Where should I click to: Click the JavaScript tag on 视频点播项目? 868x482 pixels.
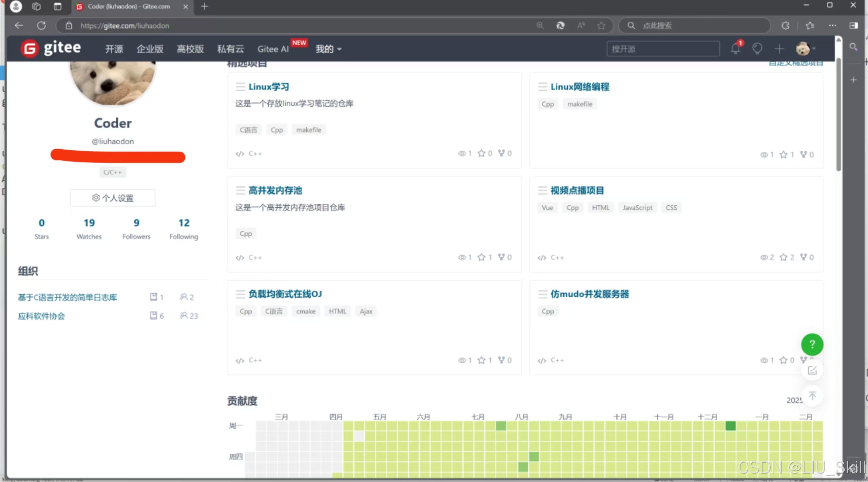(637, 208)
